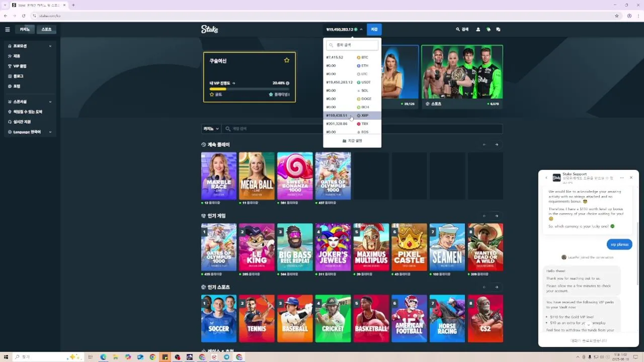The width and height of the screenshot is (644, 362).
Task: Open the Sweet Bonanza 1000 thumbnail
Action: tap(295, 176)
